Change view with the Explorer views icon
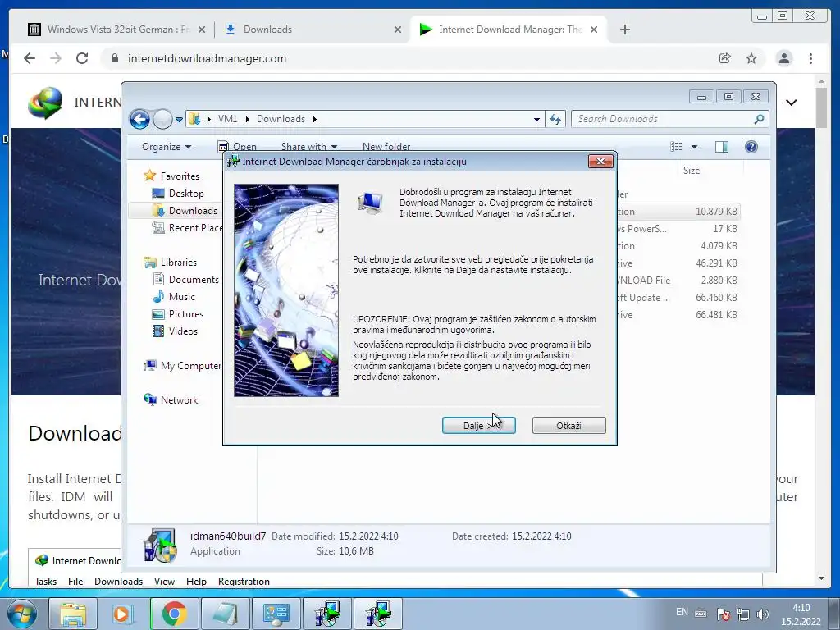The height and width of the screenshot is (630, 840). 677,147
